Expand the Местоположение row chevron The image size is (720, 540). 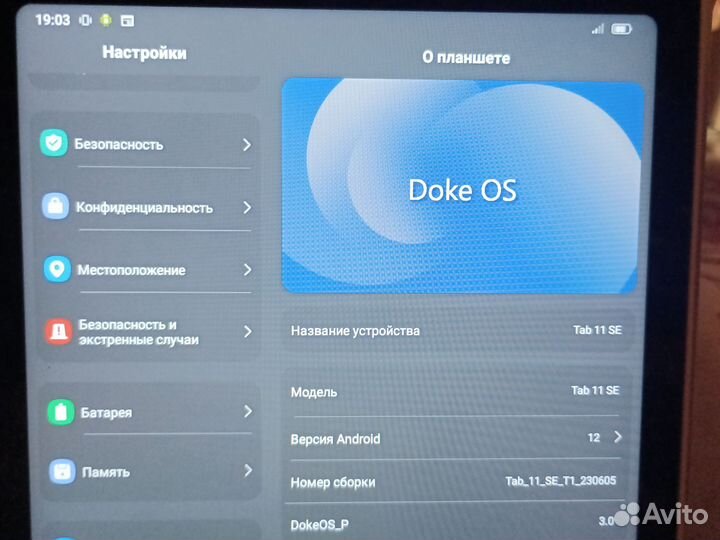(x=248, y=270)
